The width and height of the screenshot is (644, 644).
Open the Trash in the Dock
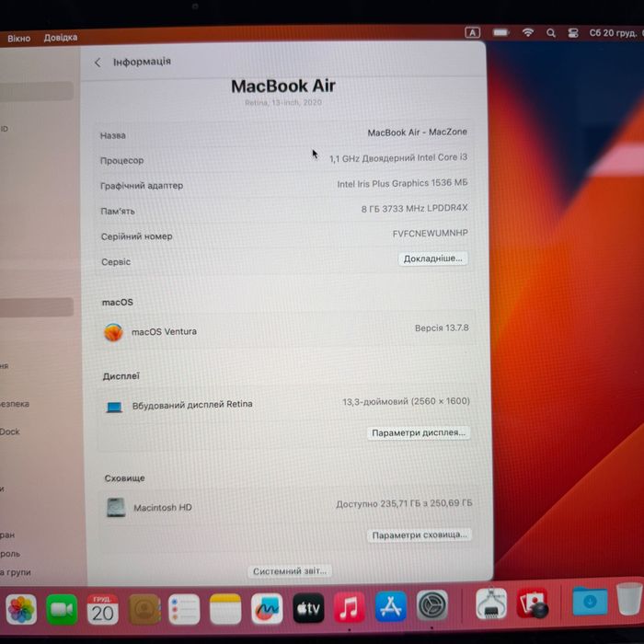click(629, 600)
